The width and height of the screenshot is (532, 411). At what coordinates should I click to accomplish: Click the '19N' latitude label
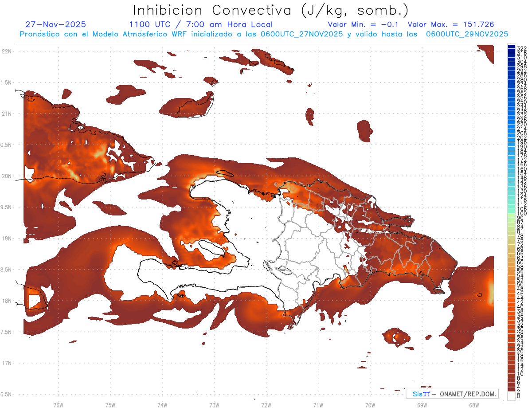pos(6,239)
